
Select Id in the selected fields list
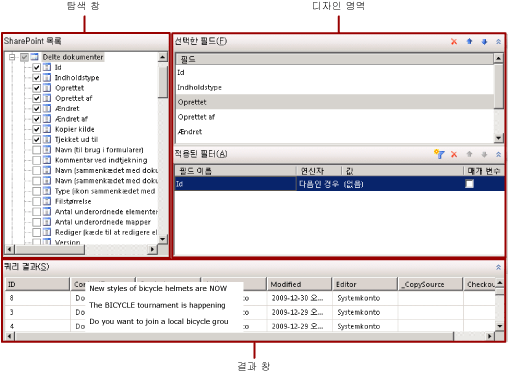coord(334,73)
